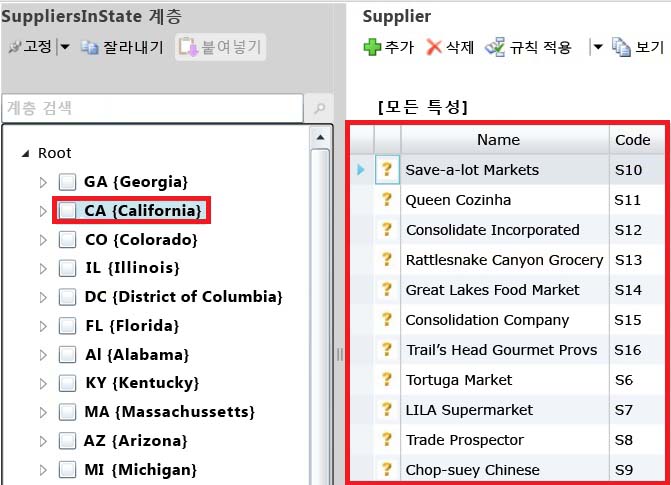Expand the CO {Colorado} node
Viewport: 671px width, 485px height.
point(43,240)
